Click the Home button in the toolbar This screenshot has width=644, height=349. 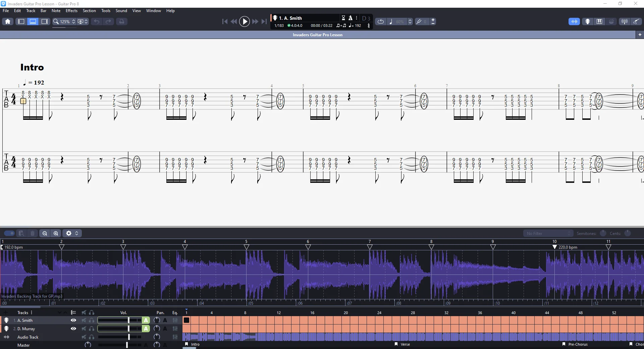point(8,21)
